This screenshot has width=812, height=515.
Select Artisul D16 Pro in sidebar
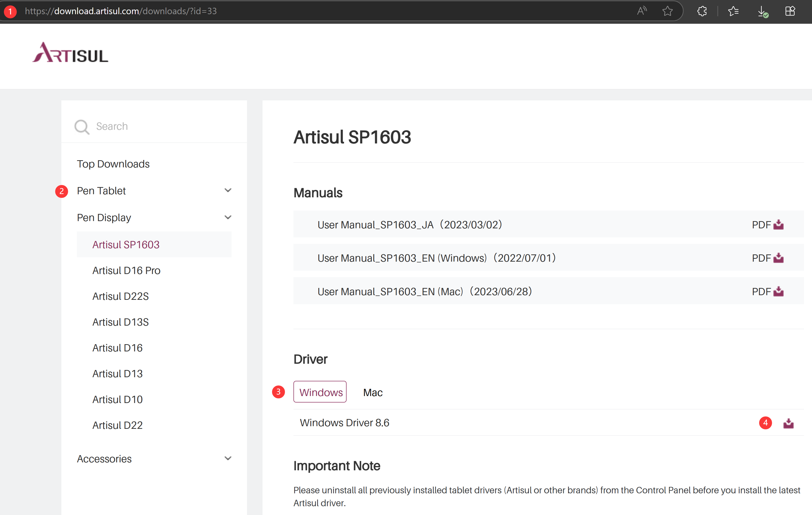[126, 270]
